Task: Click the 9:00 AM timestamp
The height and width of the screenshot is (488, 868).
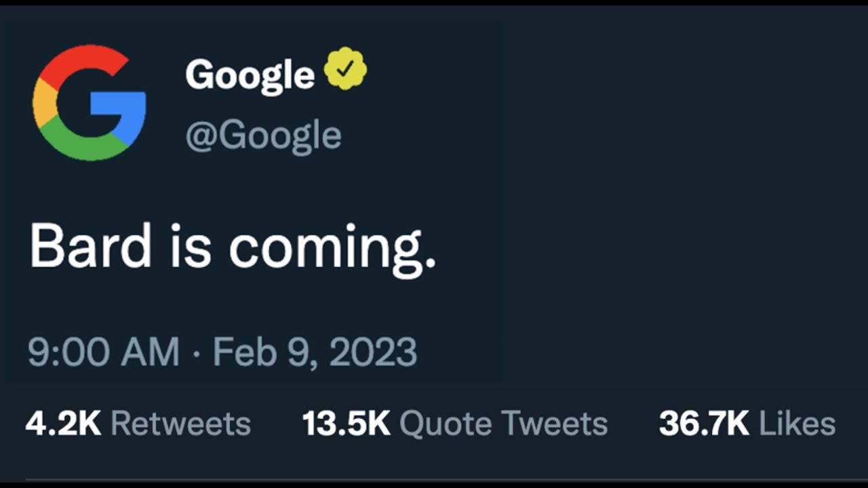Action: tap(103, 352)
